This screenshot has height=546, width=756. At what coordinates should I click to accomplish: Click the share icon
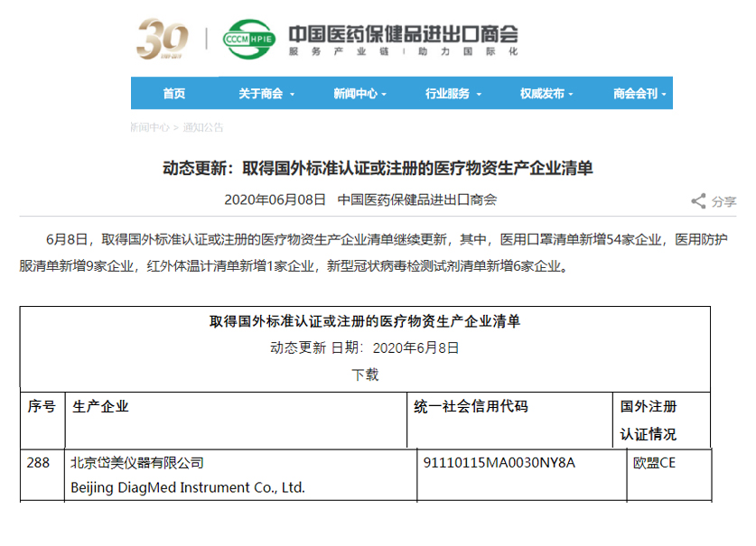[x=698, y=201]
